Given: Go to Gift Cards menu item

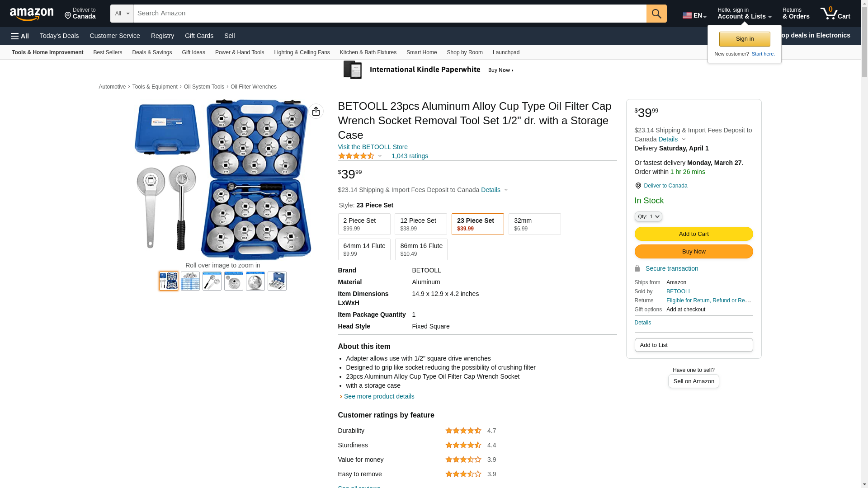Looking at the screenshot, I should click(199, 36).
